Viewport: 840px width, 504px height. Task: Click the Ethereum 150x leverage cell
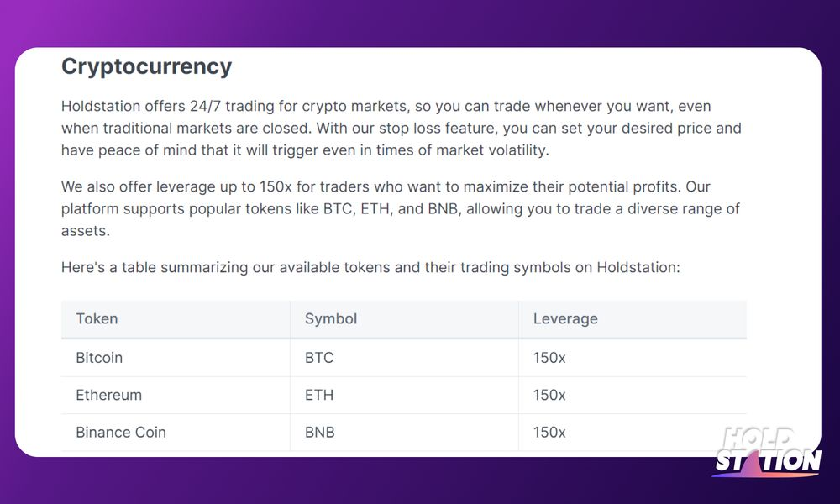tap(633, 396)
